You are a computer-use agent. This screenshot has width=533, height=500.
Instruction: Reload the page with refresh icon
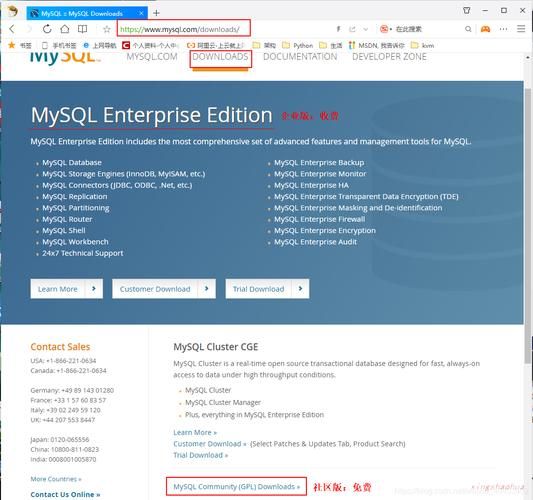pos(47,29)
